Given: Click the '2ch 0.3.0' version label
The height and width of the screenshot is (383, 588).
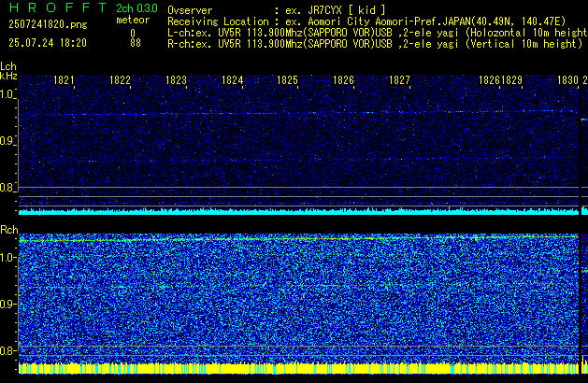Looking at the screenshot, I should (x=136, y=8).
